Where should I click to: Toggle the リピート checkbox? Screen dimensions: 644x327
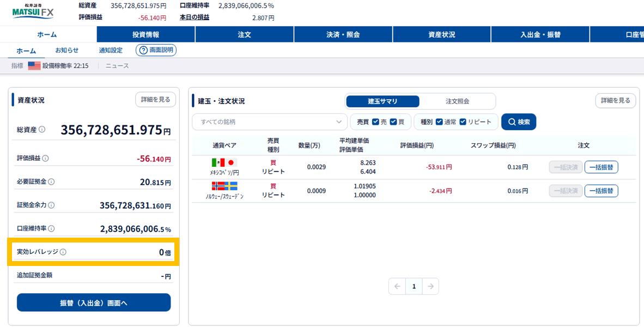click(x=463, y=122)
